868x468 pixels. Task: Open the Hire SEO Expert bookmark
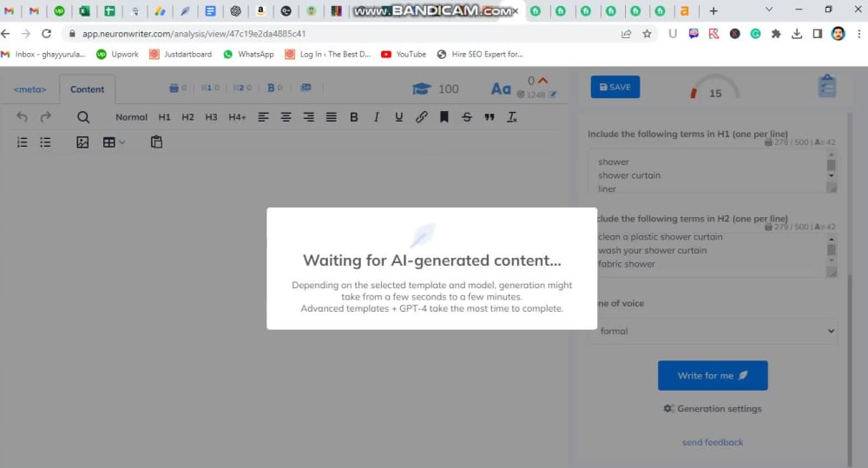480,55
